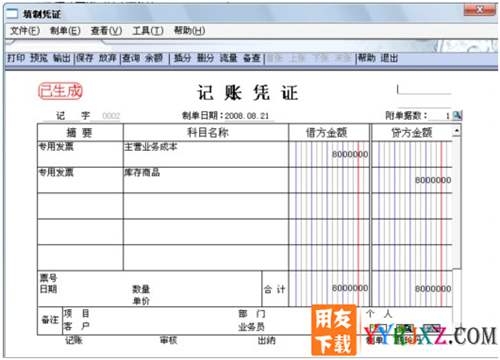Screen dimensions: 500x360
Task: Click the lookup icon beside 附单据数
Action: click(x=457, y=115)
